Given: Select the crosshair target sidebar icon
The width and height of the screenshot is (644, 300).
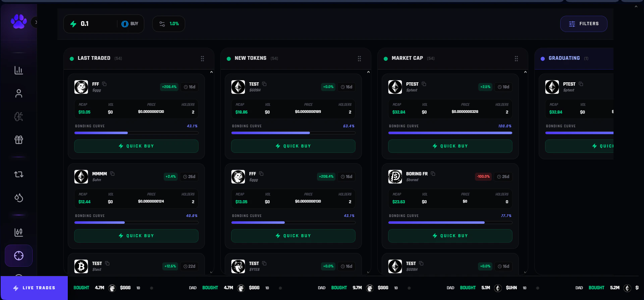Looking at the screenshot, I should click(x=19, y=256).
